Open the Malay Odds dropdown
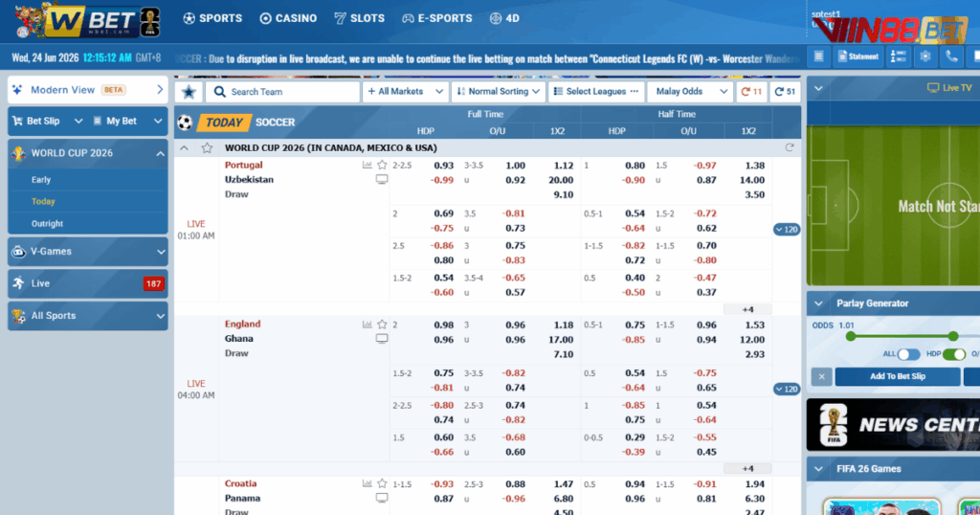The height and width of the screenshot is (515, 980). click(689, 92)
